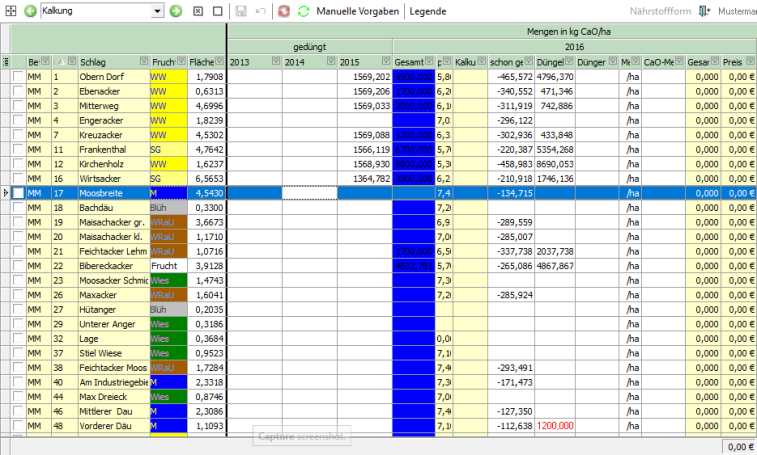Click the Blüh crop cell for Hütanger
757x455 pixels.
pyautogui.click(x=168, y=309)
